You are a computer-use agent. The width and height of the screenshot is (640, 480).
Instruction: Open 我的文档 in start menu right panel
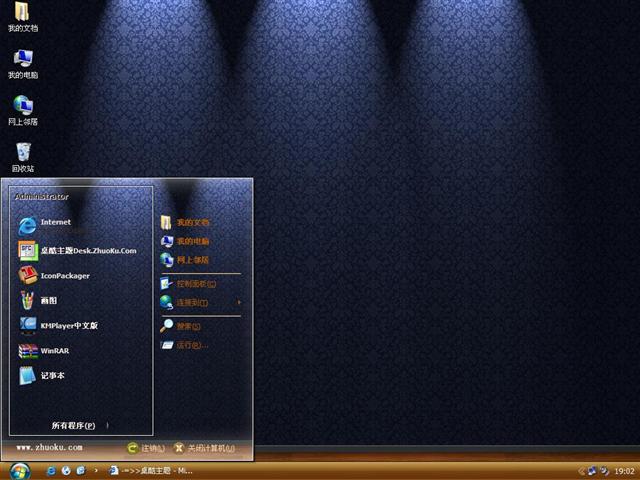185,222
